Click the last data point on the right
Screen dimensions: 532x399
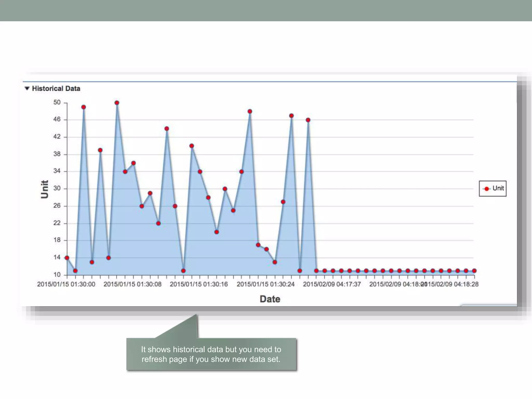(474, 271)
